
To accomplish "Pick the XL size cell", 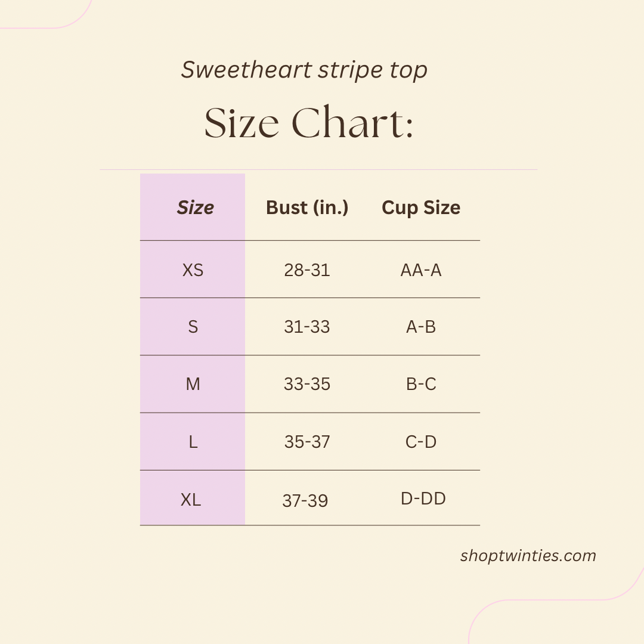I will pyautogui.click(x=191, y=500).
